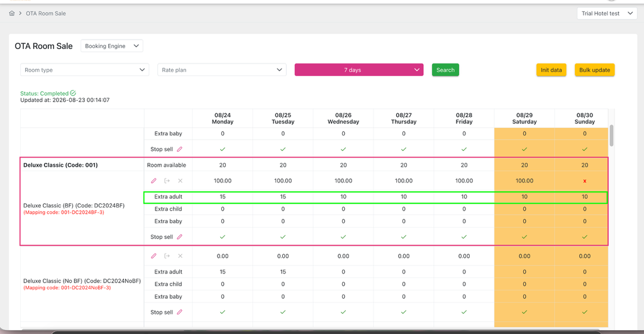Image resolution: width=644 pixels, height=334 pixels.
Task: Click the table's vertical scrollbar thumb
Action: click(x=611, y=136)
